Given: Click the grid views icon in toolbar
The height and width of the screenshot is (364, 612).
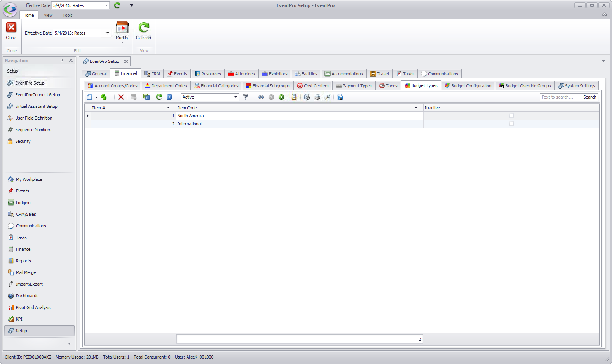Looking at the screenshot, I should pyautogui.click(x=146, y=97).
